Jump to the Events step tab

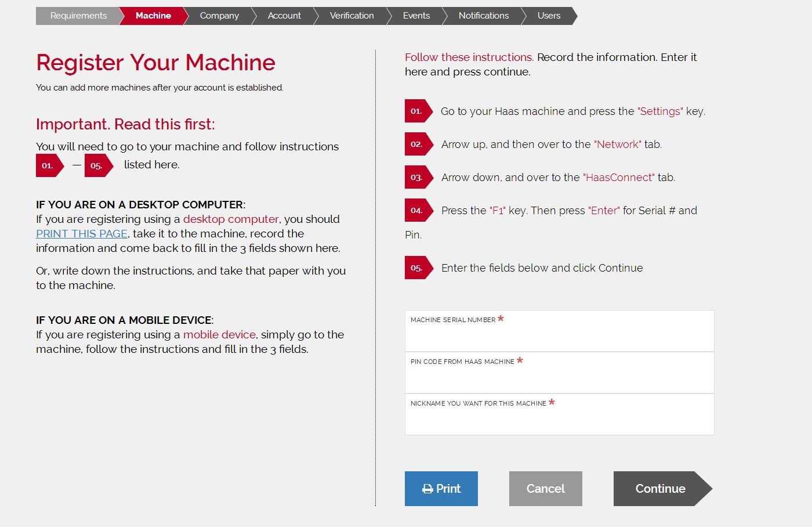pyautogui.click(x=416, y=16)
